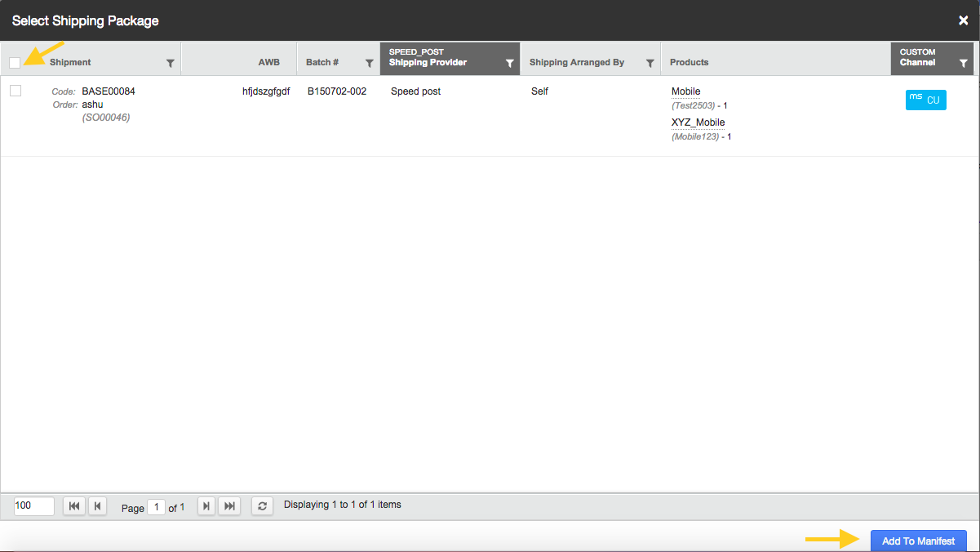
Task: Open the Batch # column filter
Action: point(369,63)
